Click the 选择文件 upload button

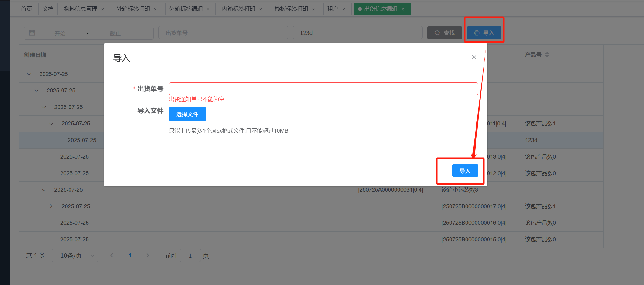(x=187, y=114)
